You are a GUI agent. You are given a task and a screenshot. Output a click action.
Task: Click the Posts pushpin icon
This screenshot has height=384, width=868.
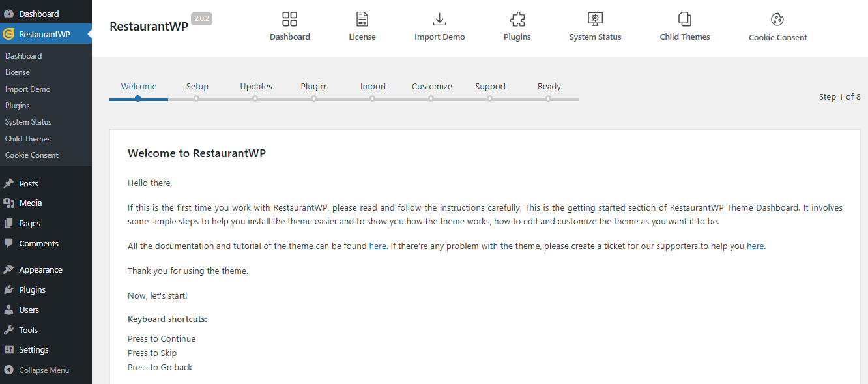(9, 183)
